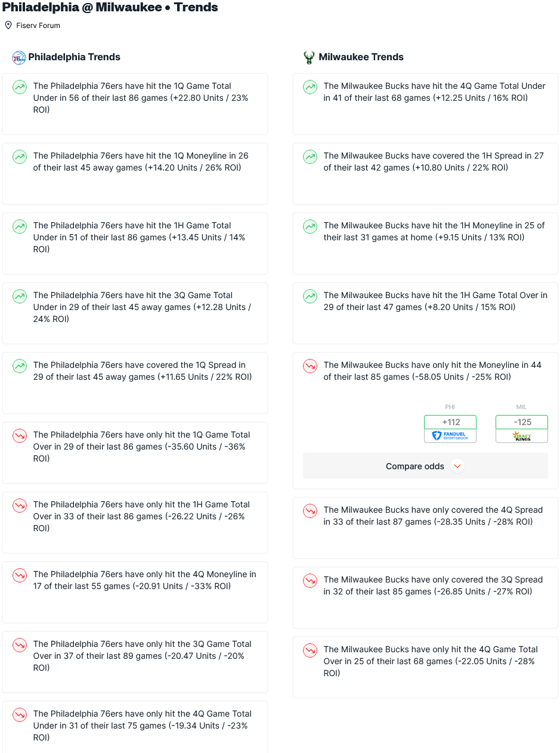Click the FanDuel Sportsbook logo
The image size is (560, 753).
point(450,436)
